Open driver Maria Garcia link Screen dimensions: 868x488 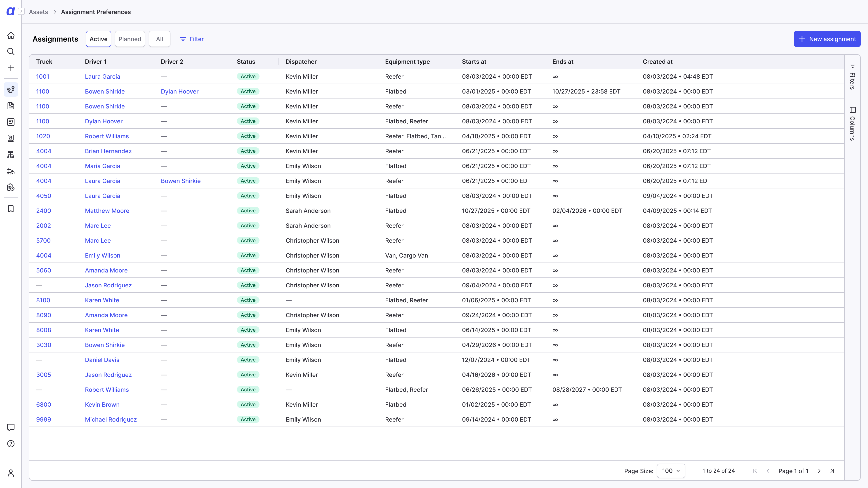pyautogui.click(x=102, y=166)
